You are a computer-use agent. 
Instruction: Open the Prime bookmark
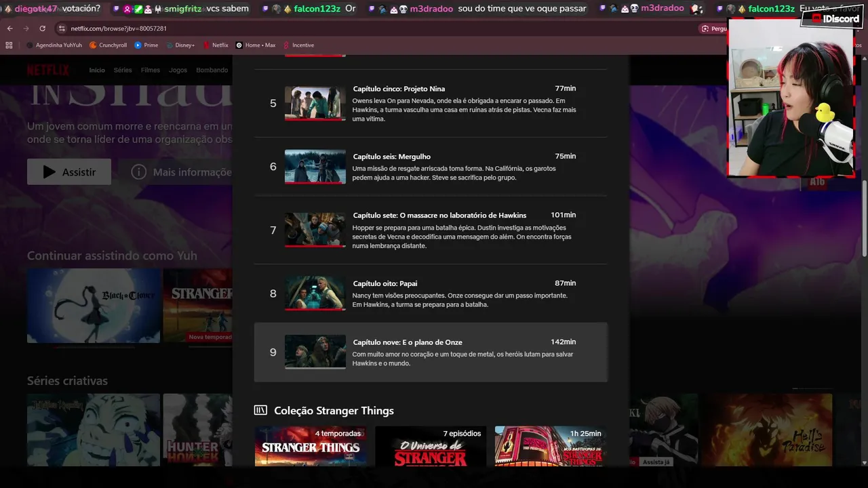(146, 45)
